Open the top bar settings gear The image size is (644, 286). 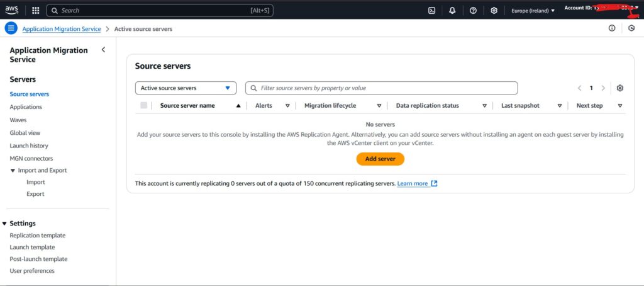tap(494, 11)
